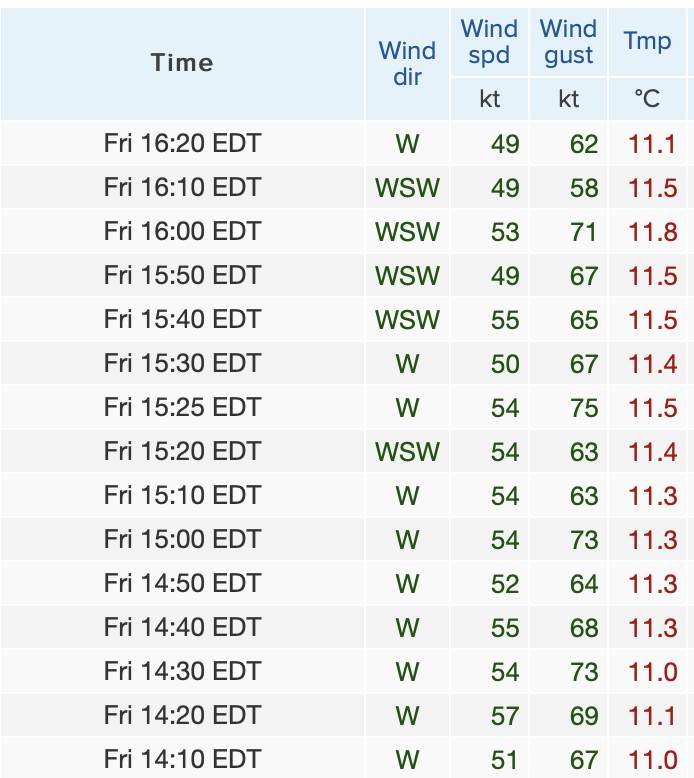Click the 51 kt wind speed value
The image size is (694, 778).
tap(505, 760)
